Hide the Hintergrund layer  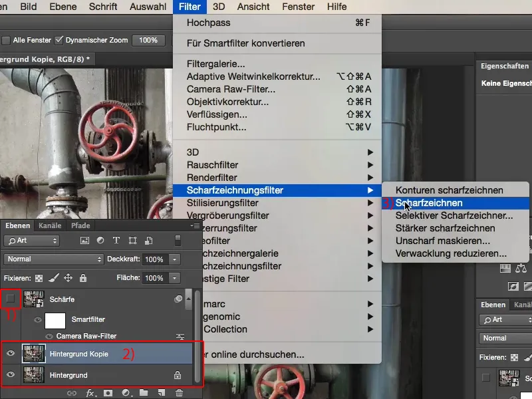point(11,374)
